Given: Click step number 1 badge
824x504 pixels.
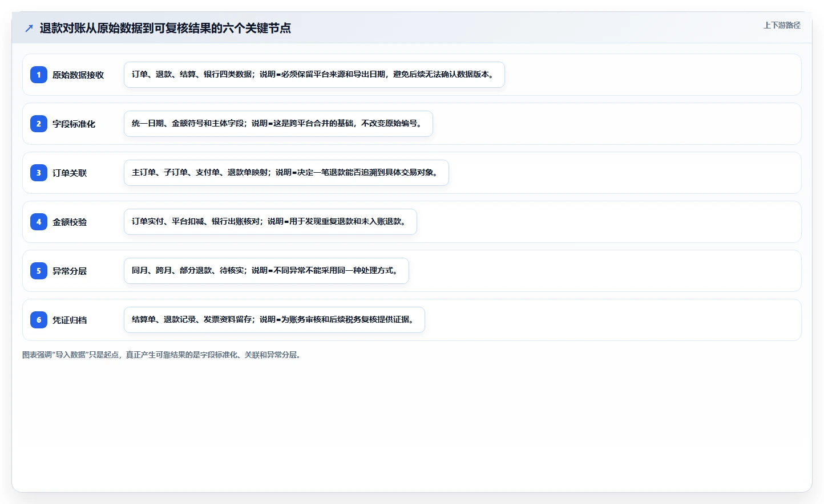Looking at the screenshot, I should click(39, 75).
